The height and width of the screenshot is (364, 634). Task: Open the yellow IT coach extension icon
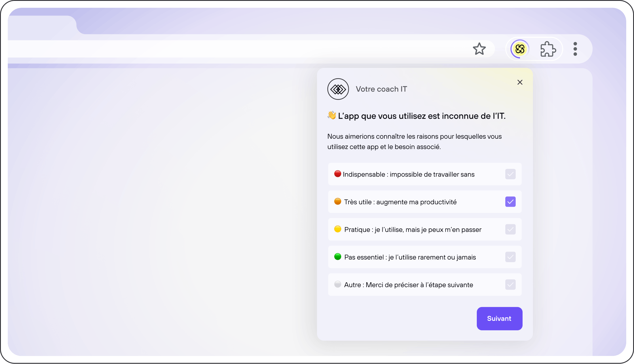point(520,49)
